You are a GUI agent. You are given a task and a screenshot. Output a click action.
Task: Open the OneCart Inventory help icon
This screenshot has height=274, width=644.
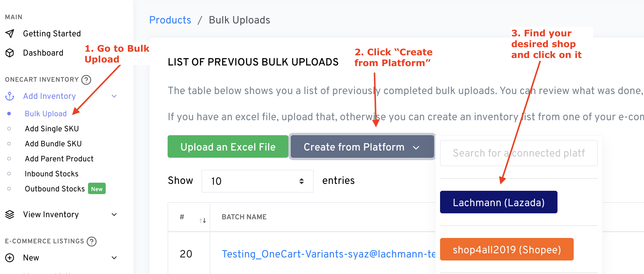coord(86,80)
